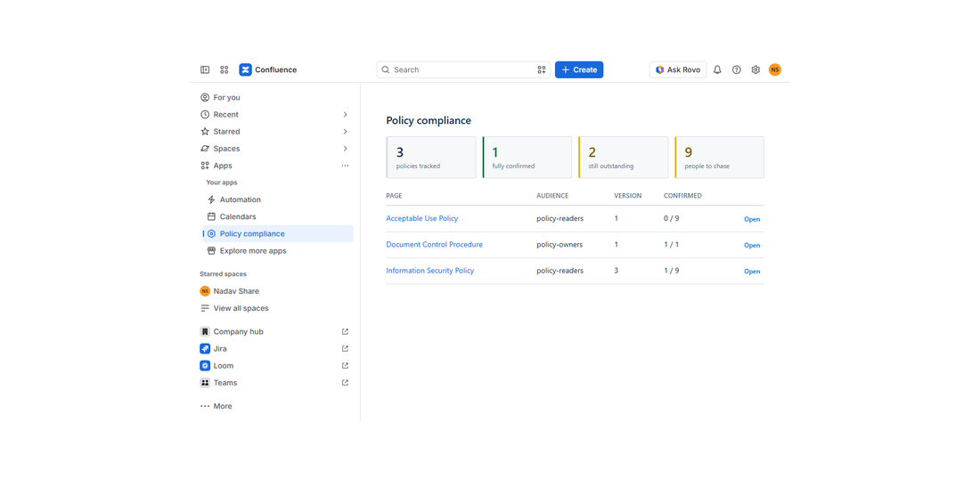Expand the More menu in sidebar

pos(216,406)
